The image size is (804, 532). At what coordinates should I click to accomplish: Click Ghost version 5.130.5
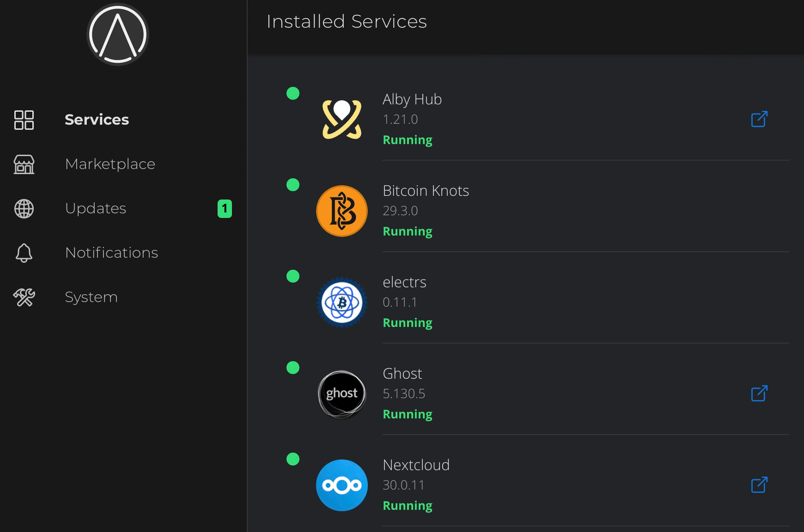point(404,394)
